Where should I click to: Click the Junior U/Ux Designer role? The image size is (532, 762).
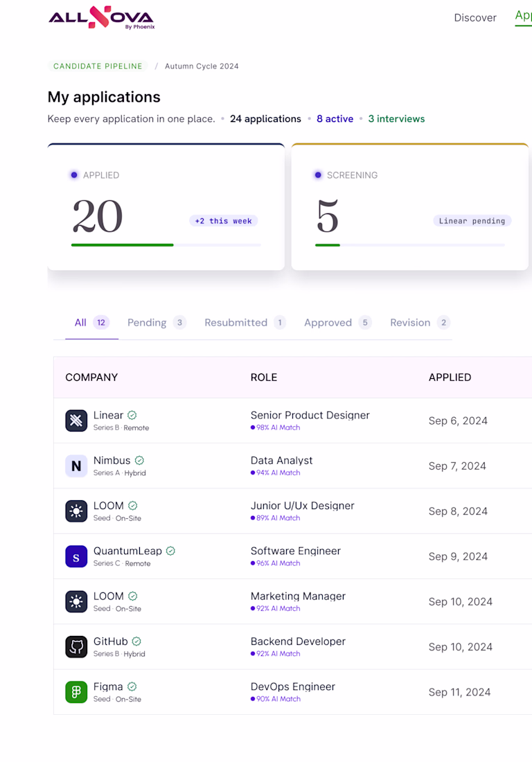302,506
